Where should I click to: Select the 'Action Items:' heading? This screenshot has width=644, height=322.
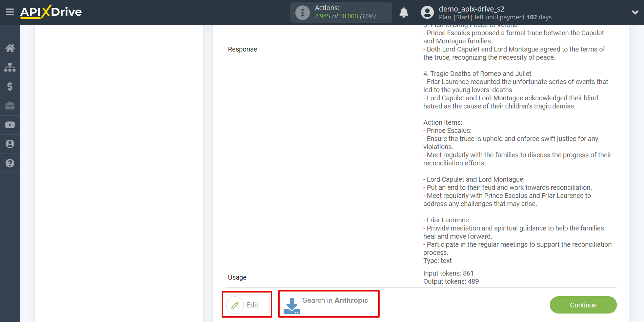pos(443,122)
